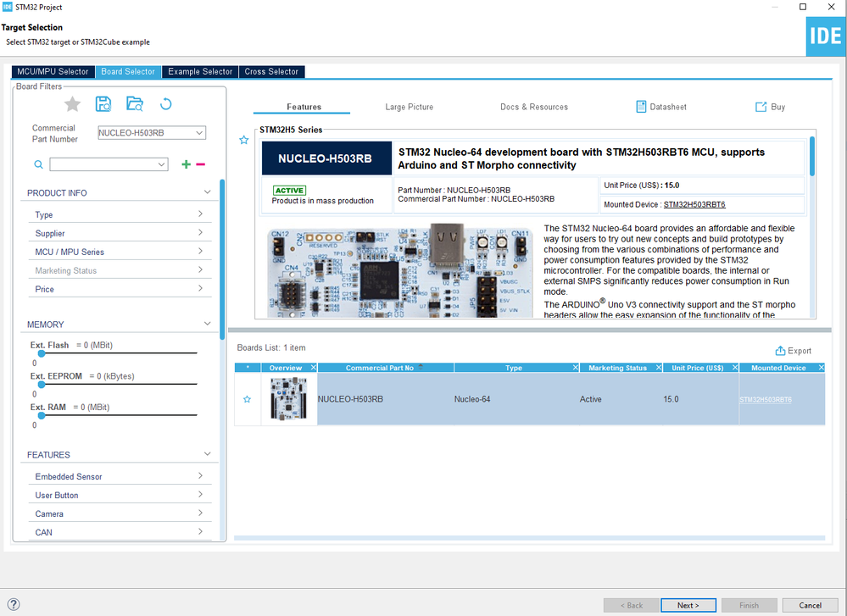The image size is (847, 616).
Task: Click the board thumbnail in boards list
Action: pos(288,399)
